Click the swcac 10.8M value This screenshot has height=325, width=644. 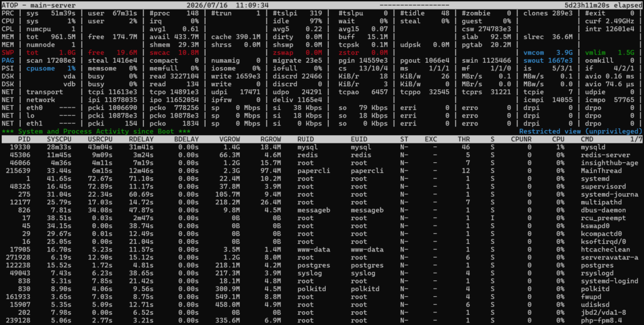click(174, 53)
